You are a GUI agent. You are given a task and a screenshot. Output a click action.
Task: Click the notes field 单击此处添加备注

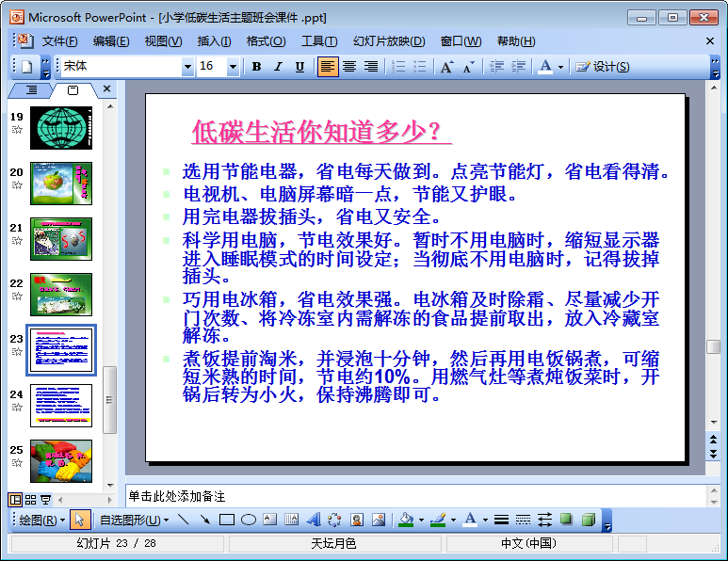[x=415, y=496]
